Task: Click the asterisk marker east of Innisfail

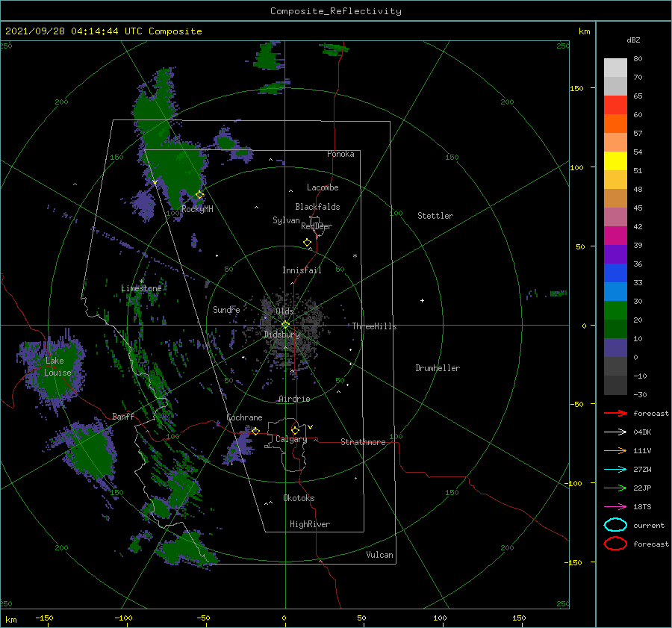Action: click(355, 256)
